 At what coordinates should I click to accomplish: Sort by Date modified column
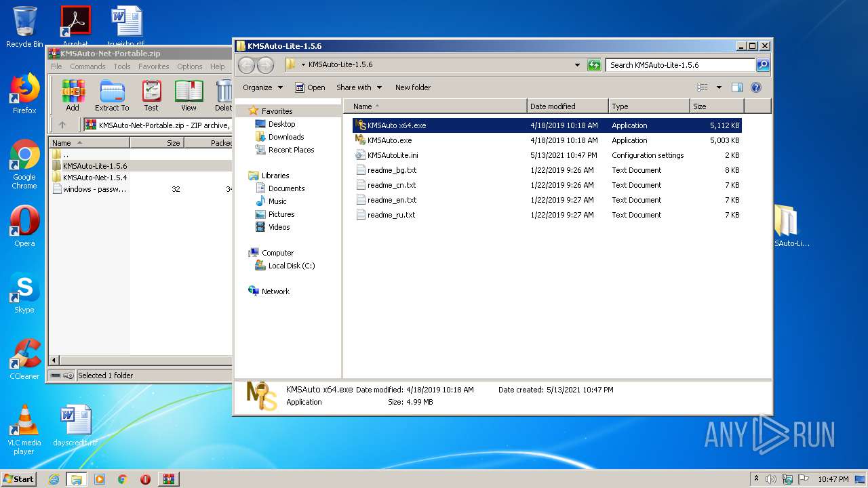568,106
